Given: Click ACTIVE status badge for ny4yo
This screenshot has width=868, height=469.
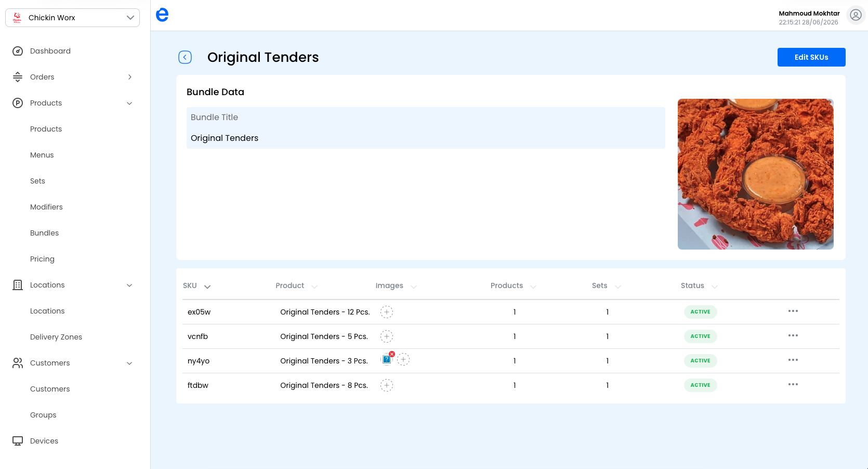Looking at the screenshot, I should 700,361.
